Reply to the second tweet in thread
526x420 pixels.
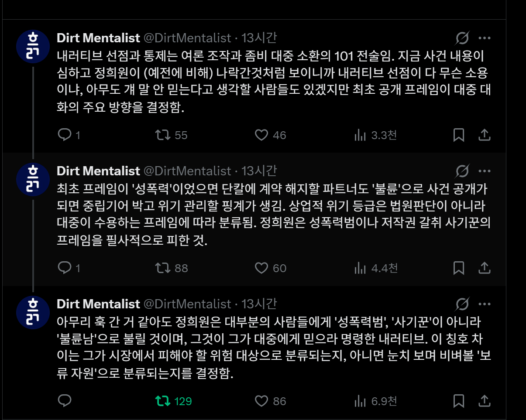pyautogui.click(x=65, y=268)
